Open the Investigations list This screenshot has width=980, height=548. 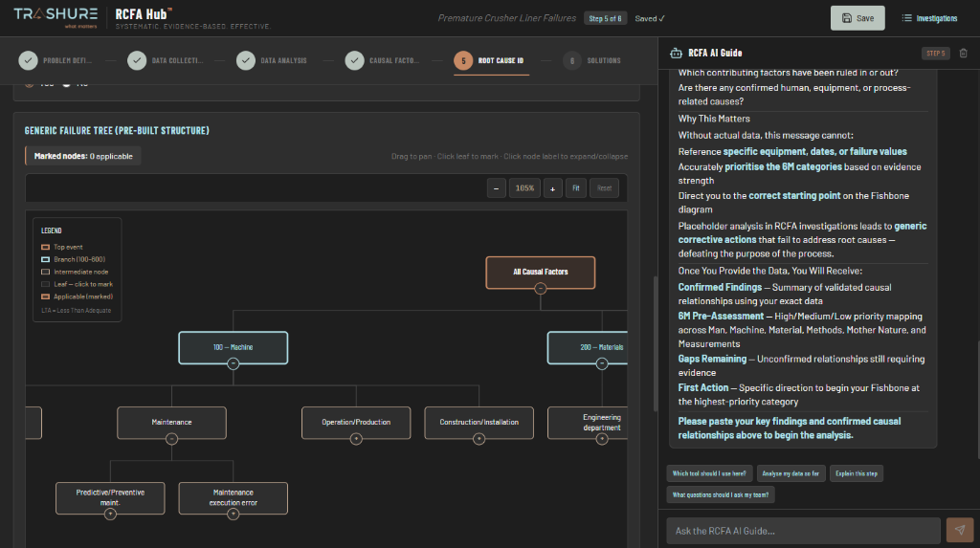pyautogui.click(x=929, y=18)
